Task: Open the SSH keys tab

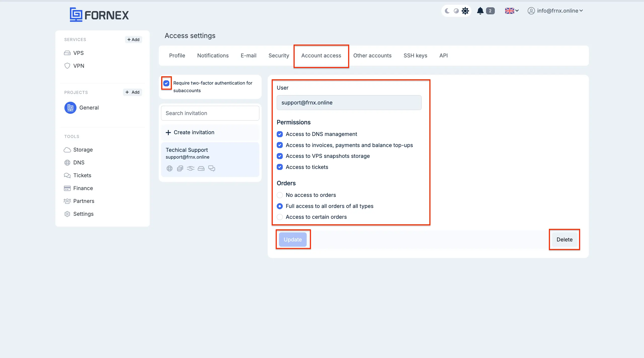Action: point(415,56)
